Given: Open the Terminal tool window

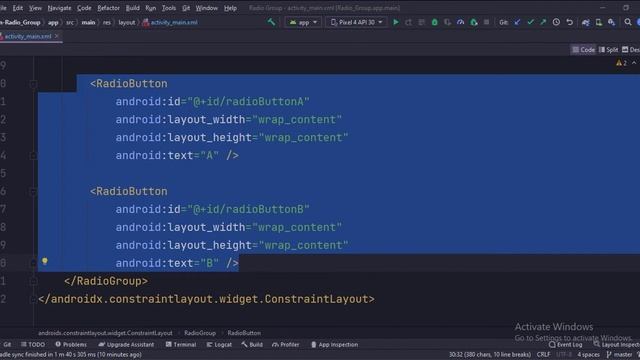Looking at the screenshot, I should point(181,344).
